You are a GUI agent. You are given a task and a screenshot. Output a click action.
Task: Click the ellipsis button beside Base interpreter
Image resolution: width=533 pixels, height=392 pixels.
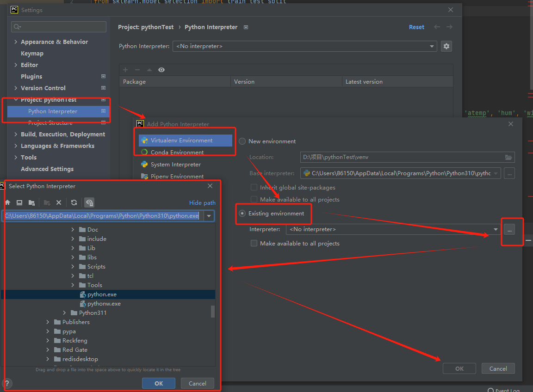pos(509,173)
